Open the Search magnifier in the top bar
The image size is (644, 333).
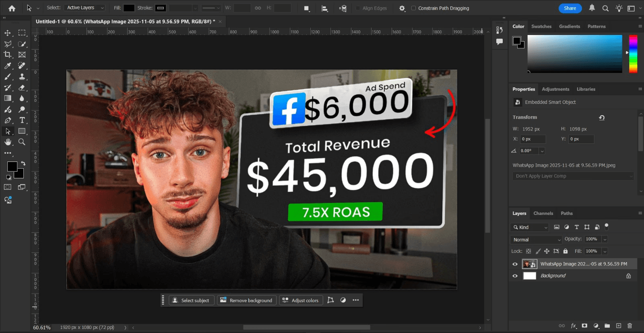click(605, 8)
